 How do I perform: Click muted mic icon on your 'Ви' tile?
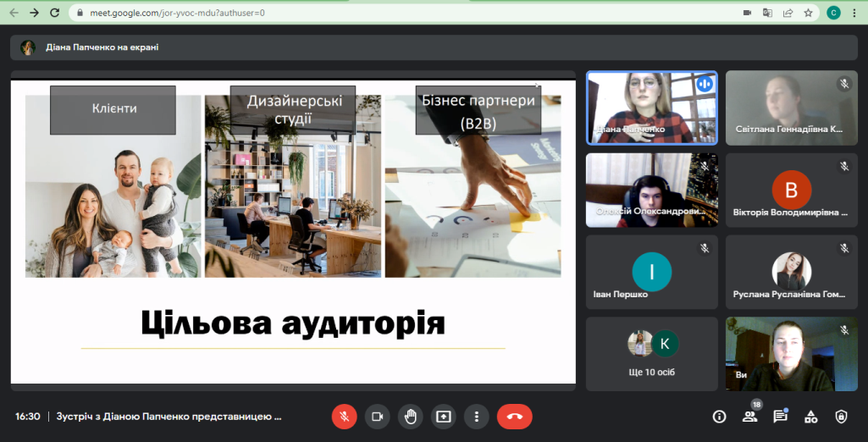(844, 330)
